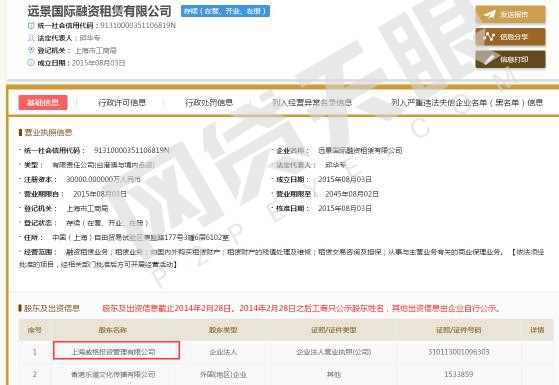The image size is (559, 385).
Task: Open the 列入经营异常名录信息 tab
Action: 312,103
